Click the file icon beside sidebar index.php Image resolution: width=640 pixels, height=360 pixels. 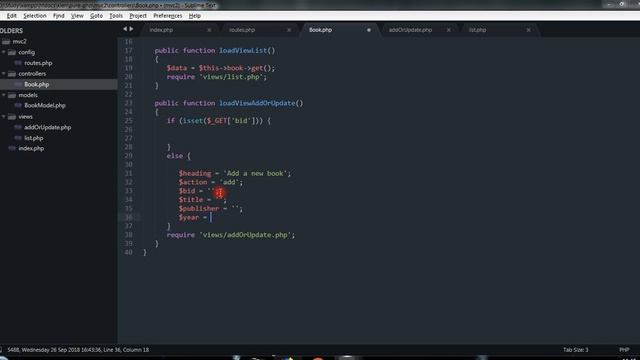[12, 149]
